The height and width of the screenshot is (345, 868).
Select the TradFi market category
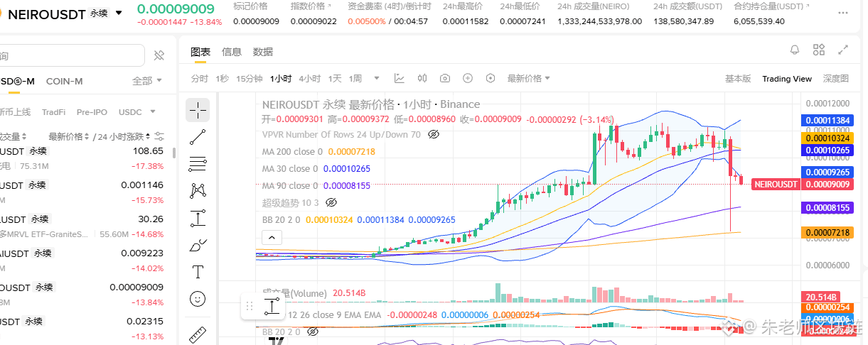(53, 112)
